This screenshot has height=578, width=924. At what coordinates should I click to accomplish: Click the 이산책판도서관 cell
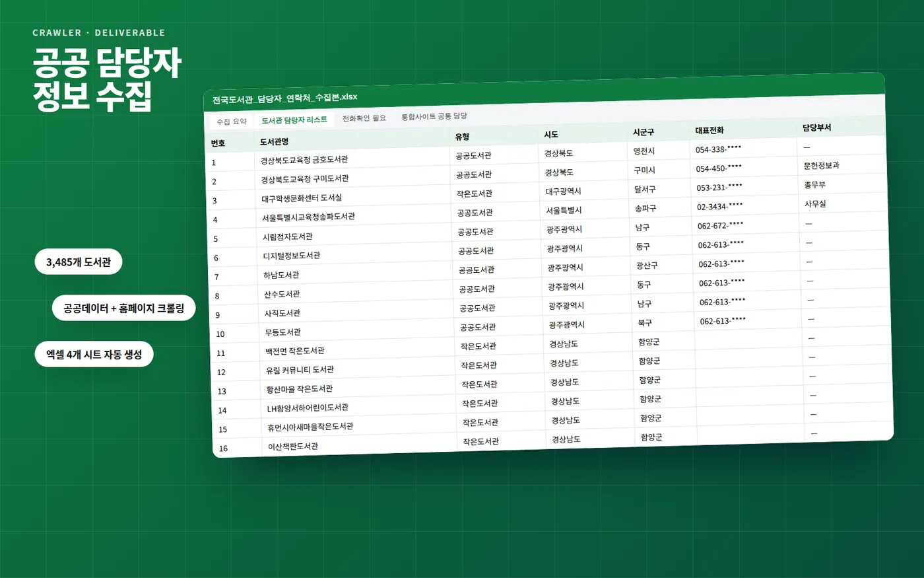pyautogui.click(x=293, y=447)
